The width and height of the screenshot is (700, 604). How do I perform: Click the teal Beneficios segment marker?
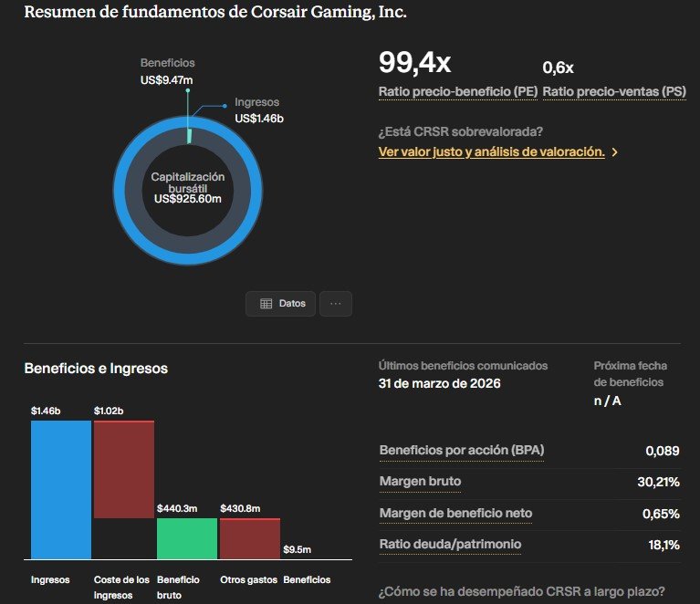click(x=189, y=136)
